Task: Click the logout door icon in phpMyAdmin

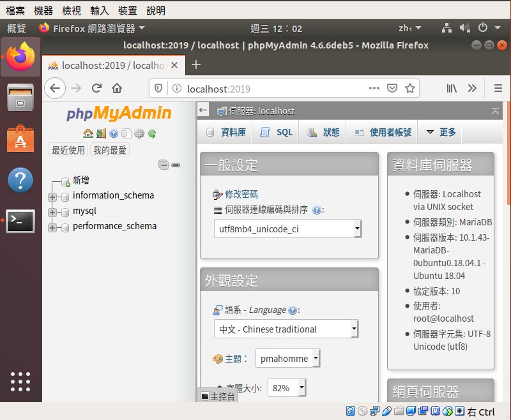Action: (101, 133)
